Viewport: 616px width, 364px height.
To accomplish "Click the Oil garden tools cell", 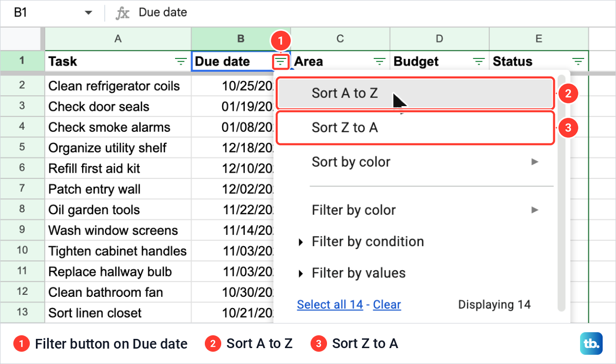I will tap(118, 210).
